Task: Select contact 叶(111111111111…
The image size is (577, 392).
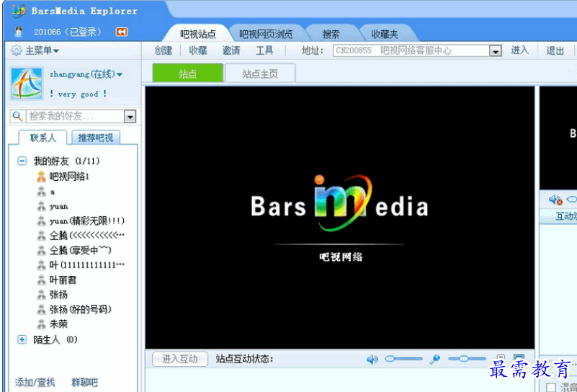Action: point(87,265)
